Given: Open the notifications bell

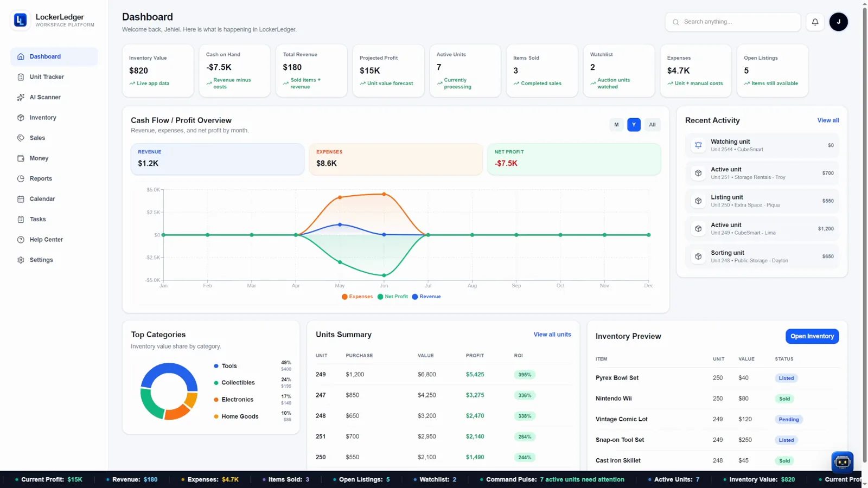Looking at the screenshot, I should (x=815, y=22).
